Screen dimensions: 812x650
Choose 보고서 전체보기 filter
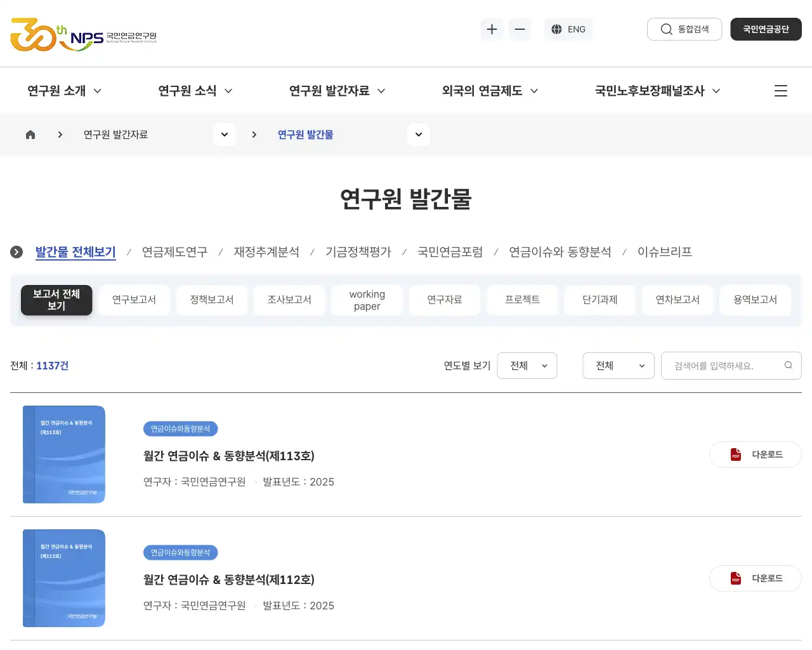[x=56, y=300]
